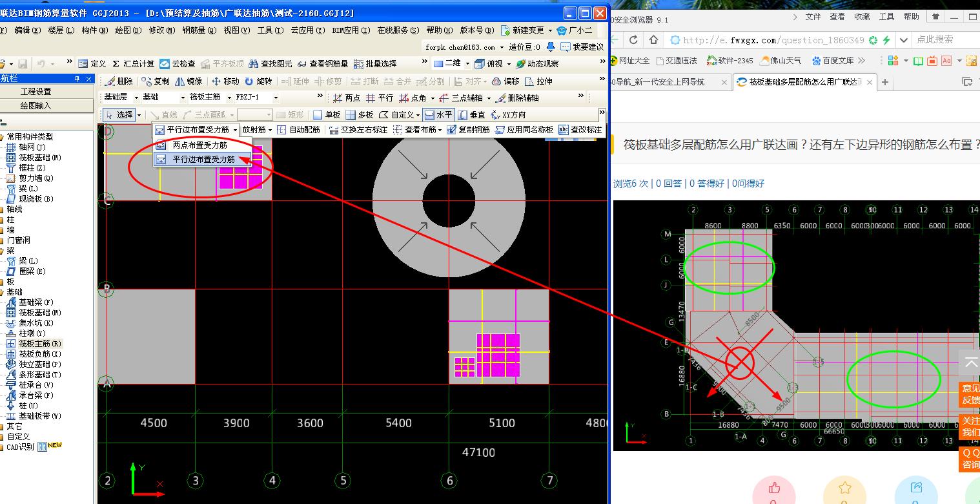
Task: Click 交换左右标注 swap labels tool
Action: click(x=358, y=130)
